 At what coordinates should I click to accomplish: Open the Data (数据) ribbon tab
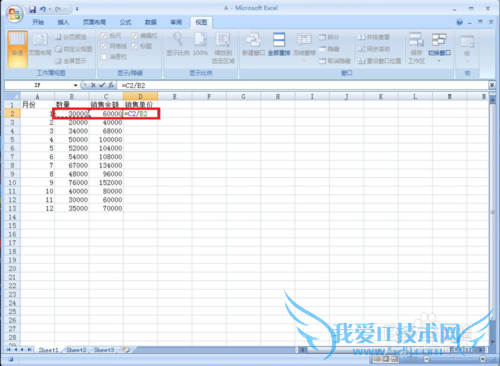[x=151, y=22]
